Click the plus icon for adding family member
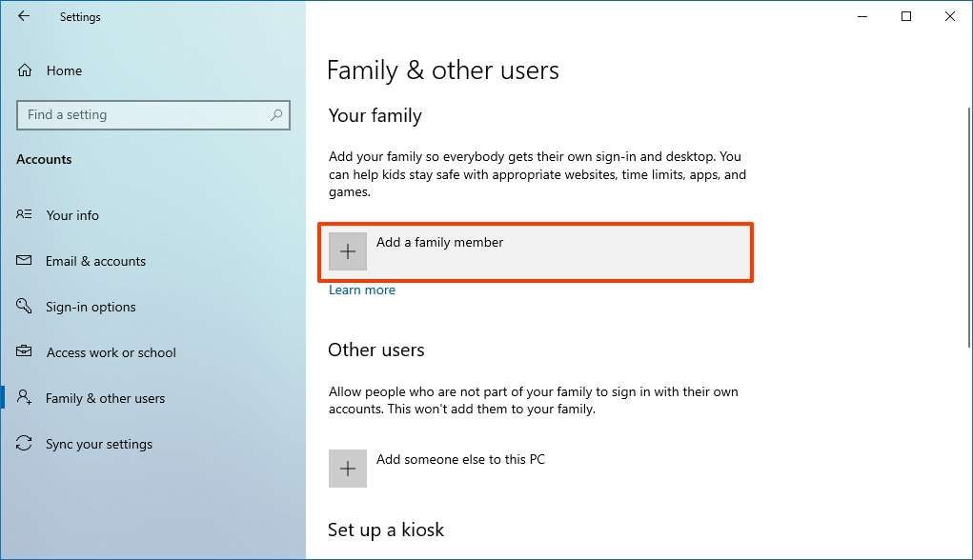This screenshot has height=560, width=973. tap(347, 250)
